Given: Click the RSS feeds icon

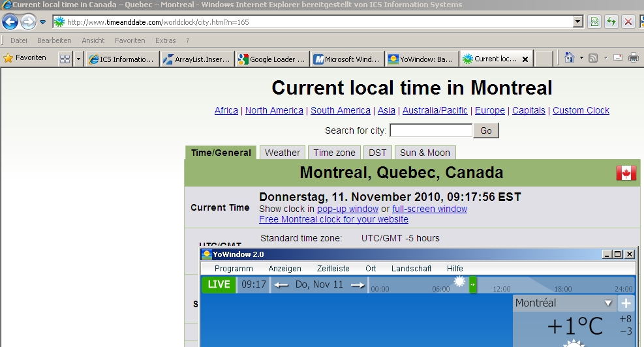Looking at the screenshot, I should coord(593,58).
